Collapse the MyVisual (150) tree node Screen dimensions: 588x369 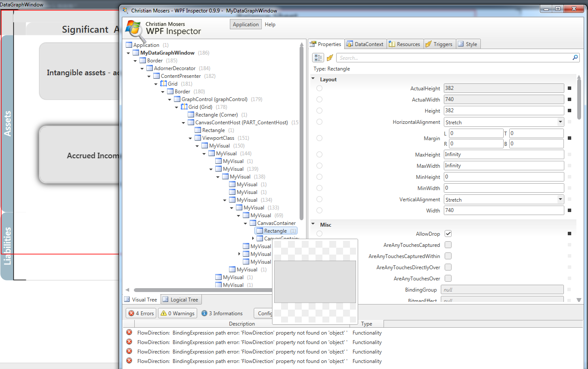pos(197,146)
